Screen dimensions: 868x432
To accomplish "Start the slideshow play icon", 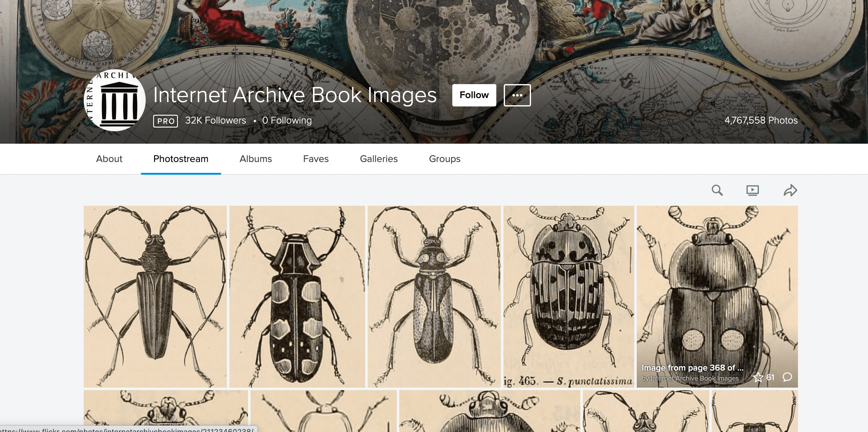I will [x=752, y=190].
